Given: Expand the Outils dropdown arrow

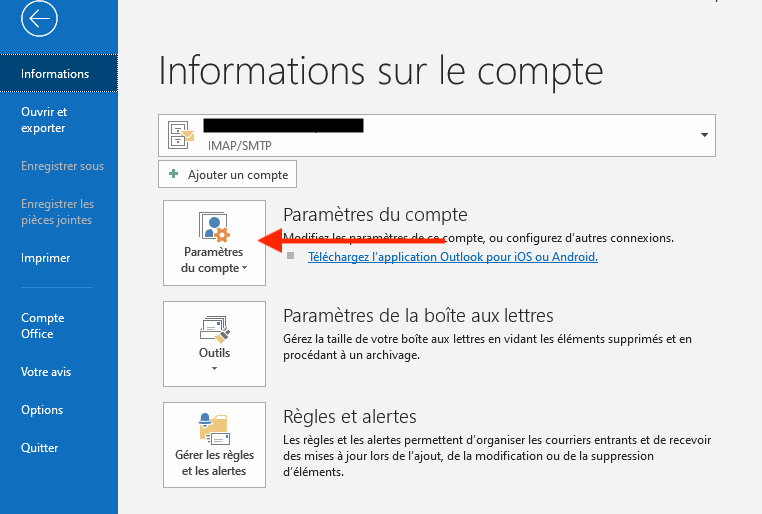Looking at the screenshot, I should click(x=214, y=369).
